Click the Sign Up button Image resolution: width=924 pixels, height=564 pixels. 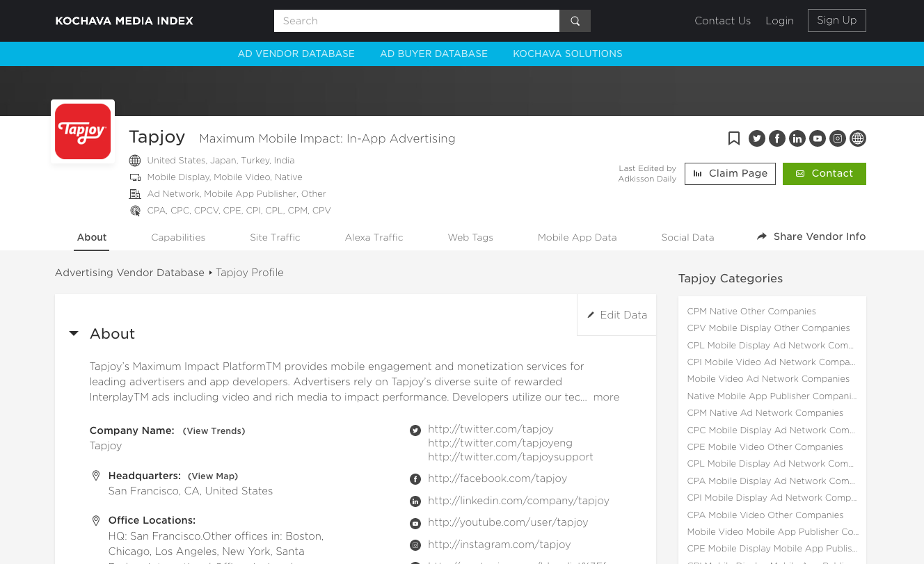click(836, 20)
